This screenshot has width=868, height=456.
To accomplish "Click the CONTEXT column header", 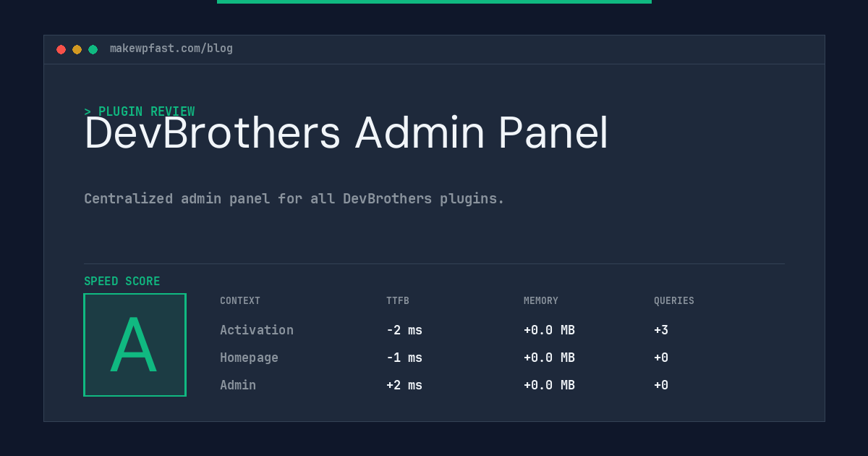I will coord(240,300).
